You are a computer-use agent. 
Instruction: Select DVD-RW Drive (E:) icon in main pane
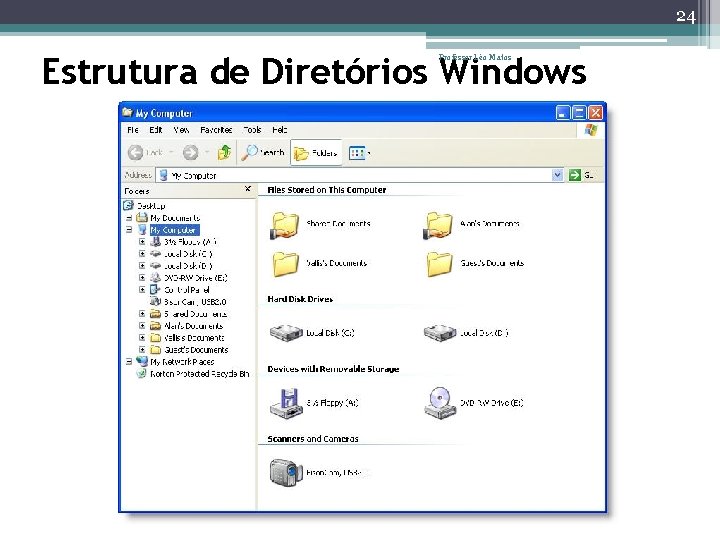[440, 403]
